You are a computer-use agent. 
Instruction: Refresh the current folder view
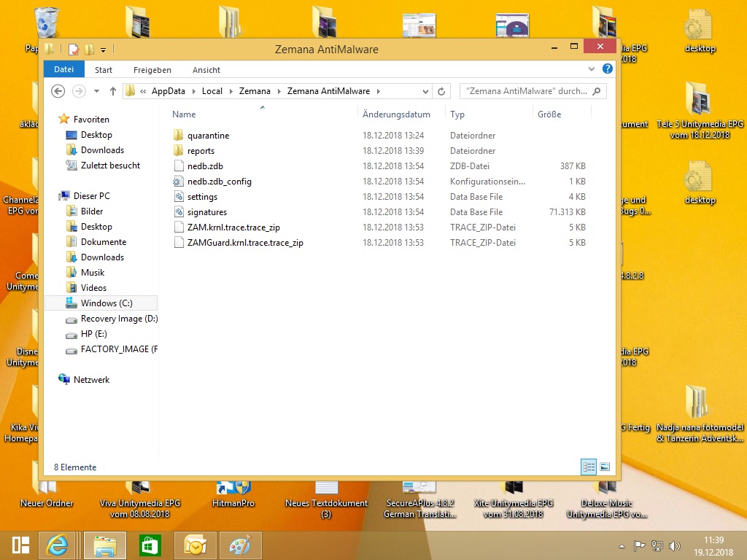point(441,91)
